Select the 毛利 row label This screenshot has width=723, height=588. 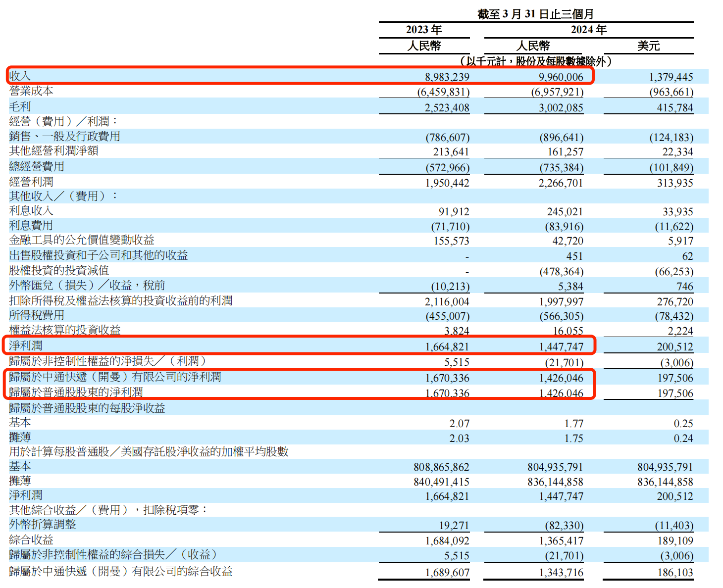tap(18, 106)
